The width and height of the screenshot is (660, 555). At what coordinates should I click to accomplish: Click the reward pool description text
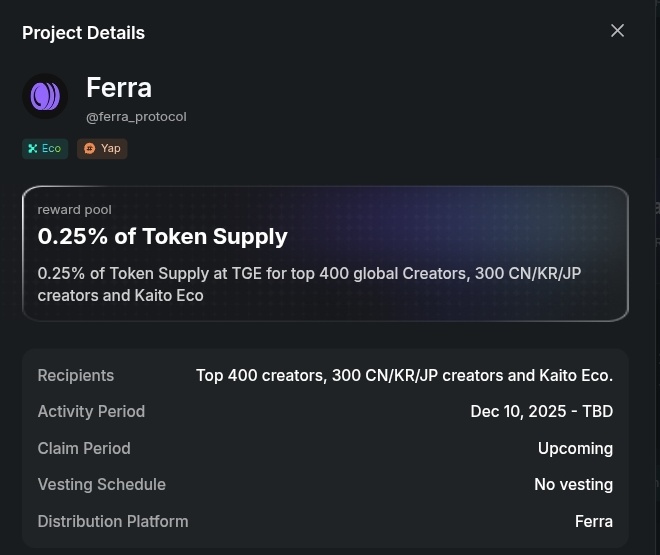[x=309, y=284]
